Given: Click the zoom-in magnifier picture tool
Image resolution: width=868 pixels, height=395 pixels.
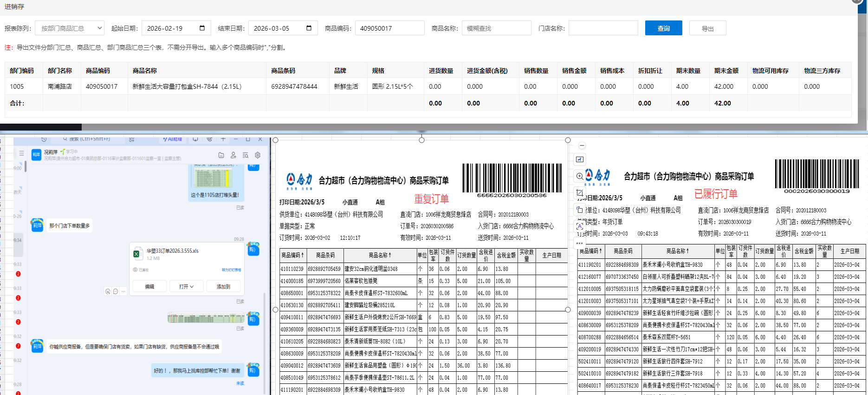Looking at the screenshot, I should [x=580, y=176].
